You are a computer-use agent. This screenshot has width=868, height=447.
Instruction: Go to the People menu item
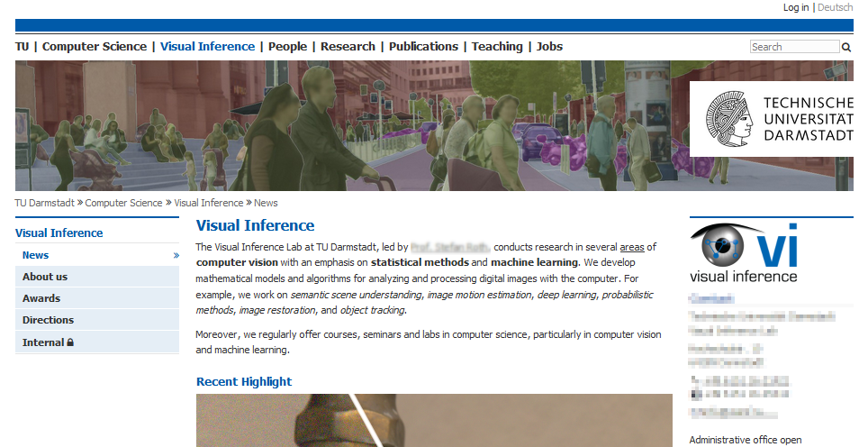tap(287, 47)
